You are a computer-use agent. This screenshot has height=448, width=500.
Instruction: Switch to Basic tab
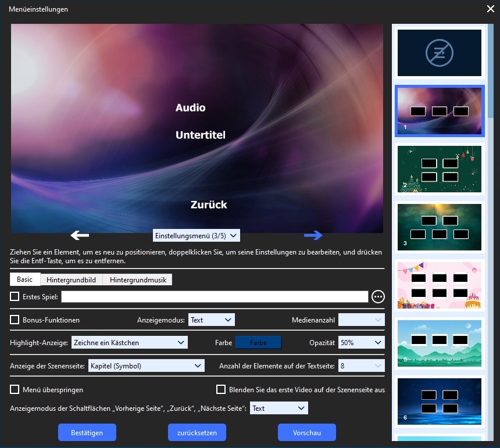tap(25, 279)
